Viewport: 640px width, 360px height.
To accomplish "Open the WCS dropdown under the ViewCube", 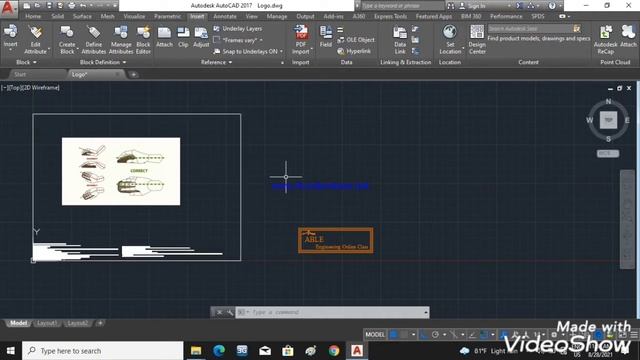I will pyautogui.click(x=608, y=153).
